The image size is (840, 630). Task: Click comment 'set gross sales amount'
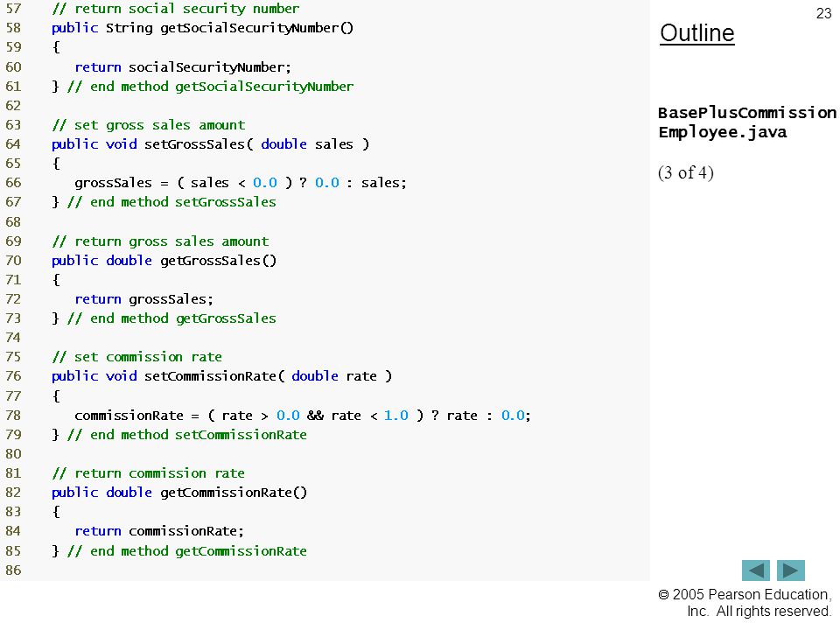click(x=149, y=125)
